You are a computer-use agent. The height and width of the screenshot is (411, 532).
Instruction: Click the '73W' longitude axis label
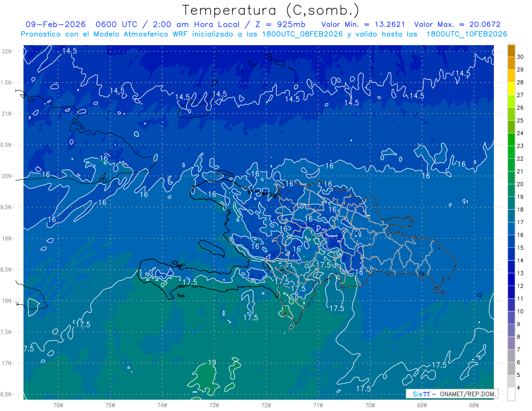click(214, 405)
